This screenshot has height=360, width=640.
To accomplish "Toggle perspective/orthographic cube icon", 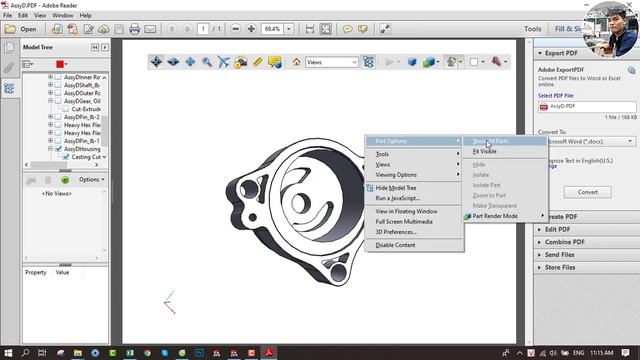I will (412, 62).
